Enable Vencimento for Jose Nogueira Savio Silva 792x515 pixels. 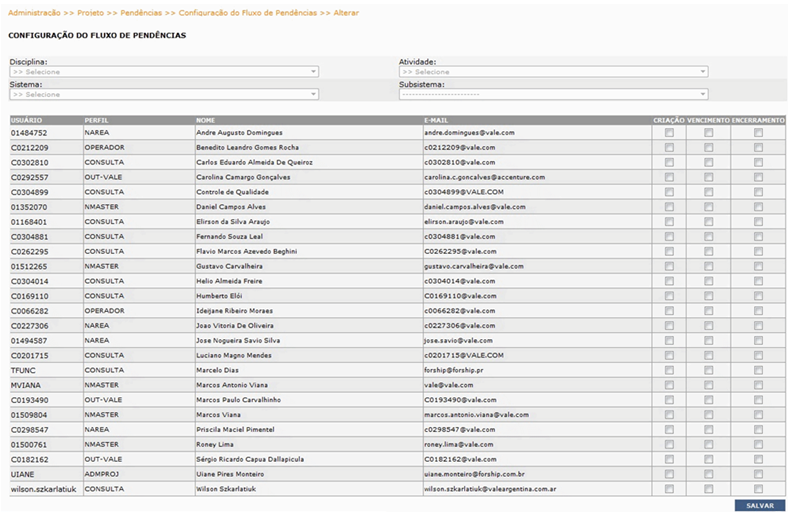[709, 340]
